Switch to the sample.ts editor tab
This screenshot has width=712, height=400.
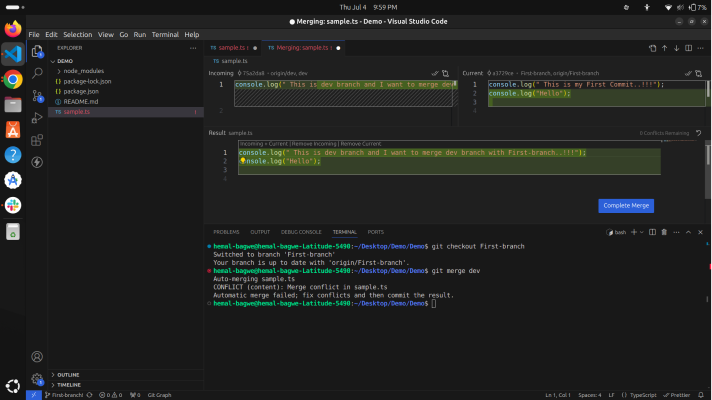(x=233, y=48)
